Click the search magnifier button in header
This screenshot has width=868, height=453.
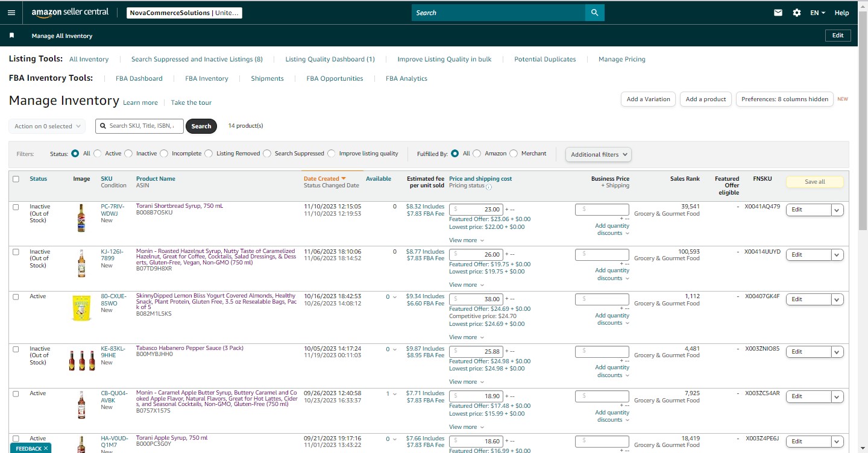(x=594, y=13)
